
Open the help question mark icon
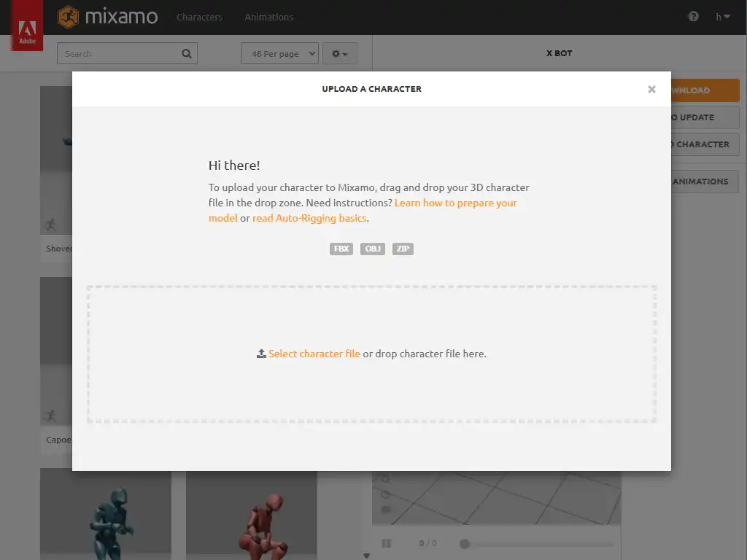point(693,17)
